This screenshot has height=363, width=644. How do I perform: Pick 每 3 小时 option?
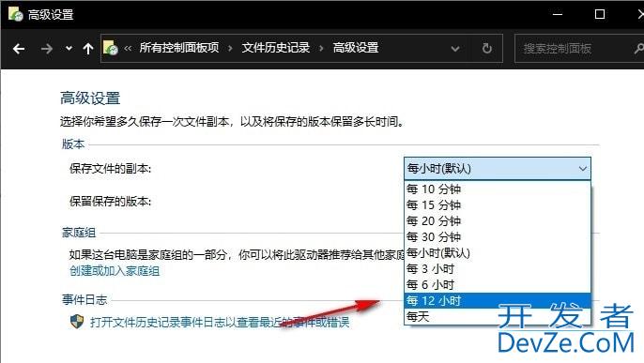point(498,269)
